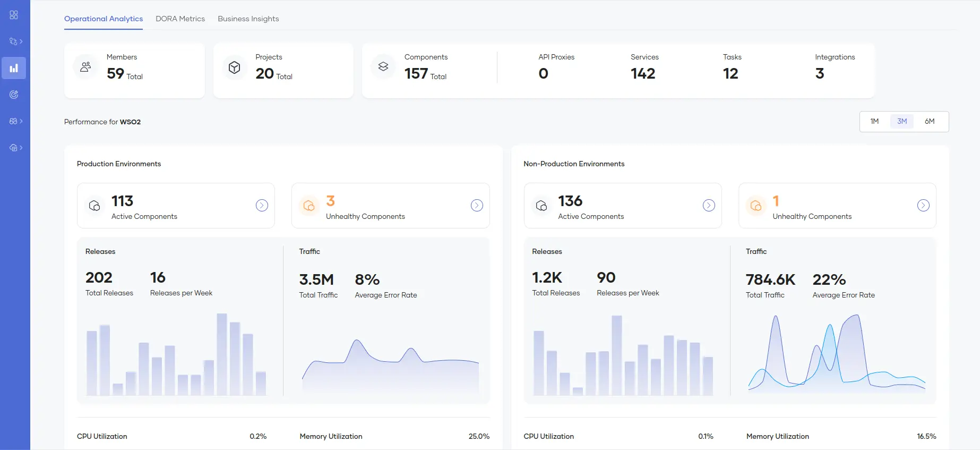
Task: Switch to Business Insights tab
Action: click(x=248, y=19)
